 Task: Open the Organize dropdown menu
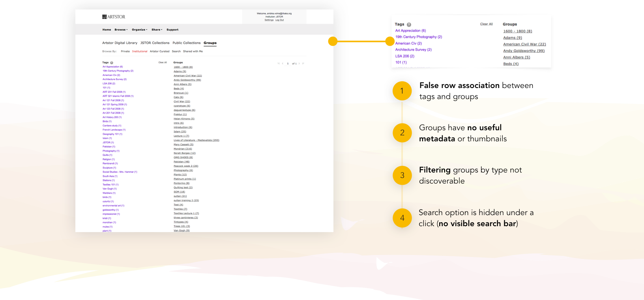(140, 30)
